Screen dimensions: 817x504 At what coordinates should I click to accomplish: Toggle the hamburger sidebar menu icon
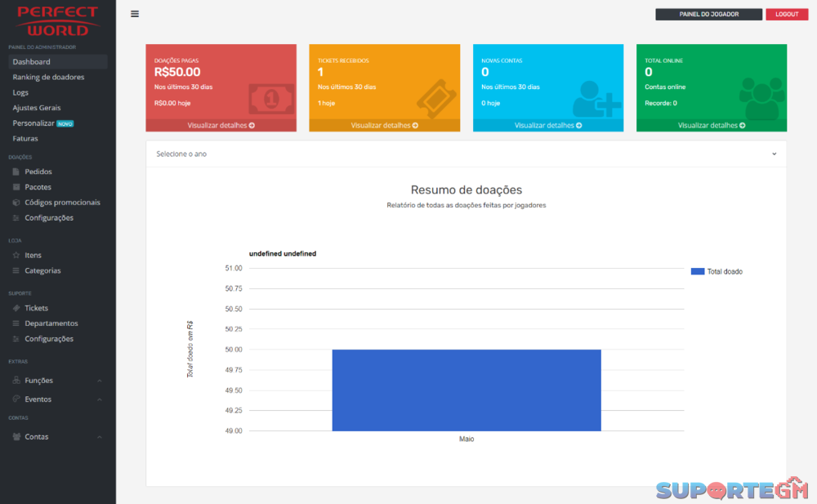click(x=135, y=14)
